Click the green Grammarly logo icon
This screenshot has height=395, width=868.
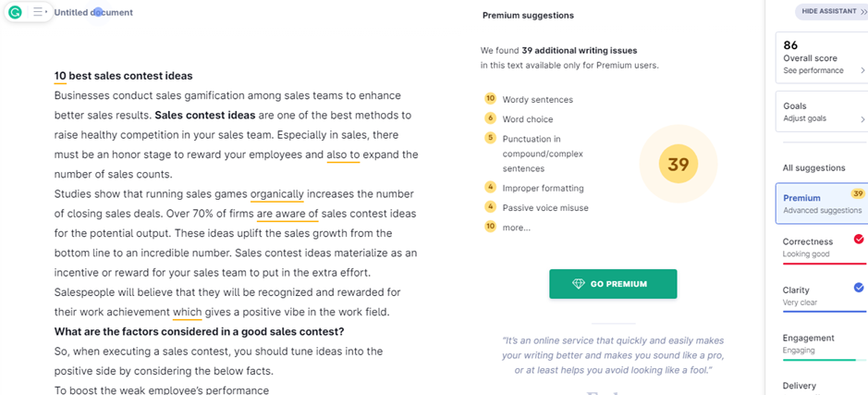coord(16,12)
